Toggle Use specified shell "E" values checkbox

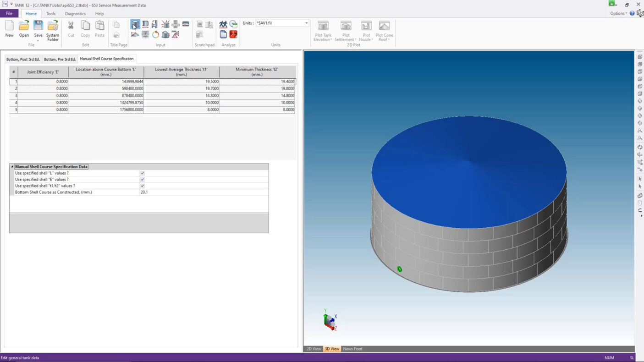142,180
